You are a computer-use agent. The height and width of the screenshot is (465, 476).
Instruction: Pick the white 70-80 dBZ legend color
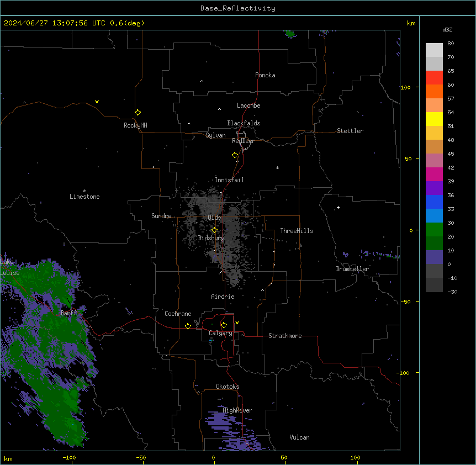434,50
